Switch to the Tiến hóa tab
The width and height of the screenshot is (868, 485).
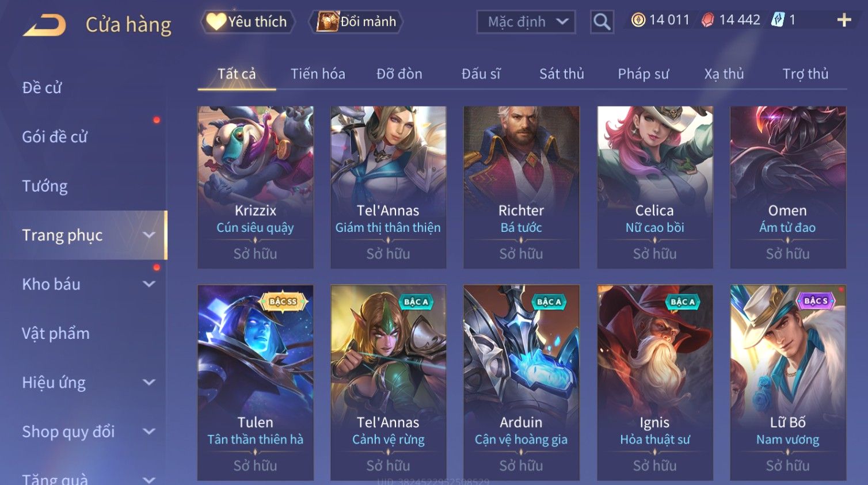click(318, 74)
